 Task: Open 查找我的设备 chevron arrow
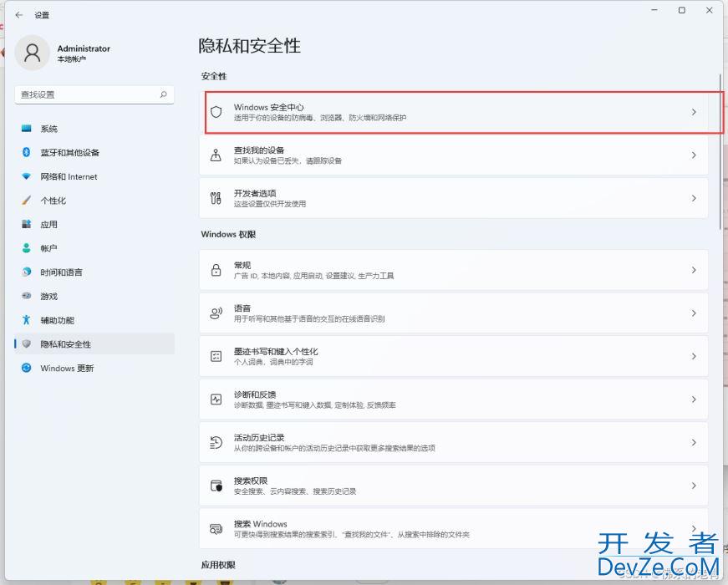pyautogui.click(x=694, y=155)
